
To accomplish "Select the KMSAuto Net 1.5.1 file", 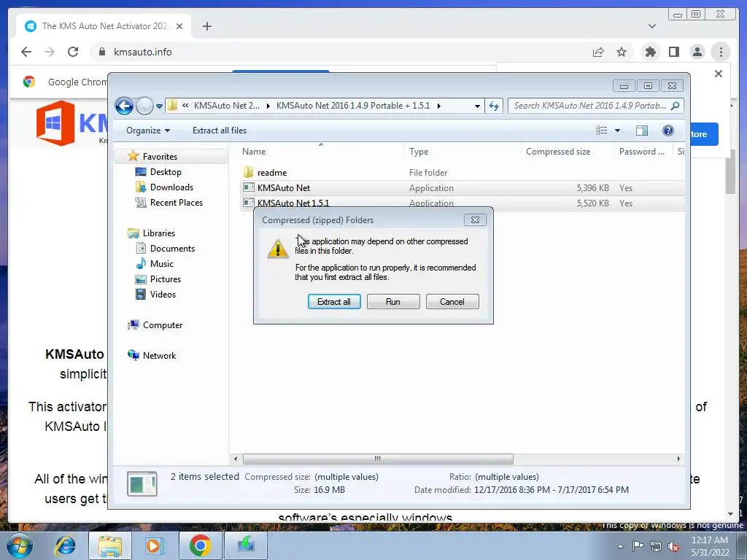I will pos(293,203).
